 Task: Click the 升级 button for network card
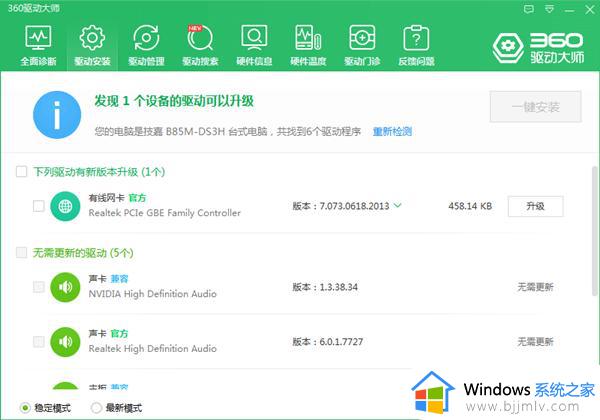coord(535,206)
